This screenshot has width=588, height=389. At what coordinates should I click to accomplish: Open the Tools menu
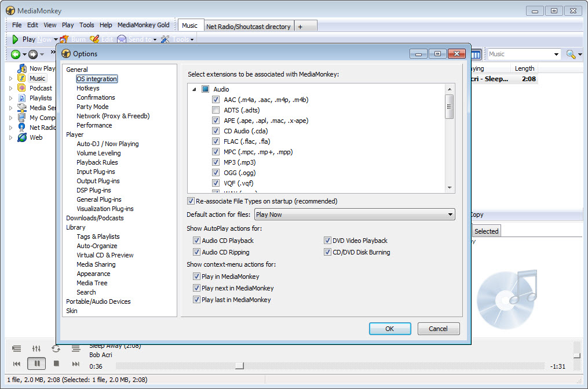(x=87, y=25)
